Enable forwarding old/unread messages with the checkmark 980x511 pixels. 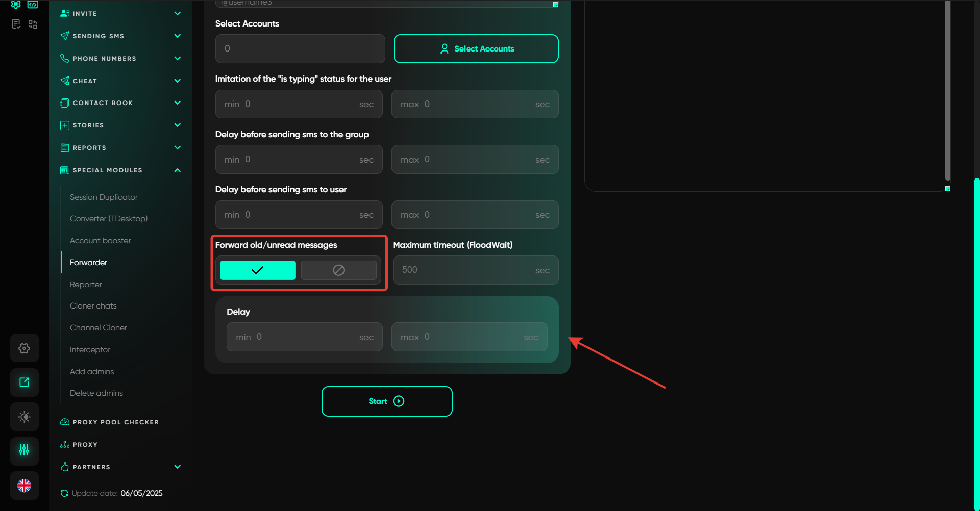257,270
